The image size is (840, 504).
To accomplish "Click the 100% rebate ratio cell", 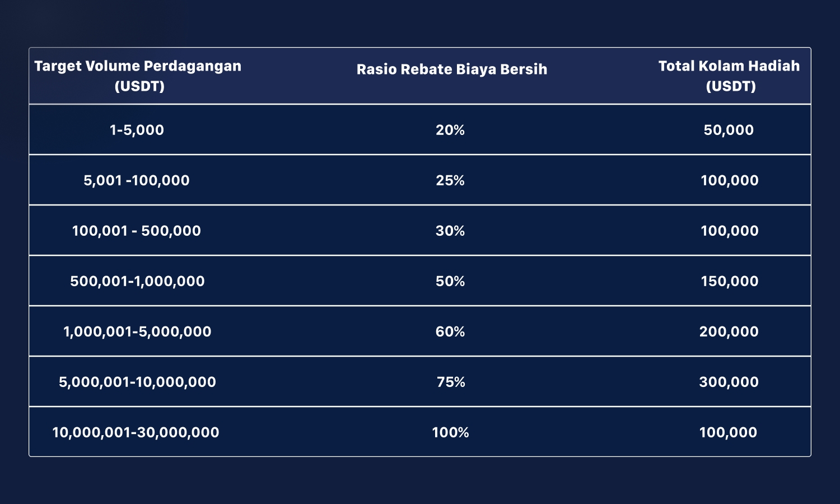I will 450,432.
